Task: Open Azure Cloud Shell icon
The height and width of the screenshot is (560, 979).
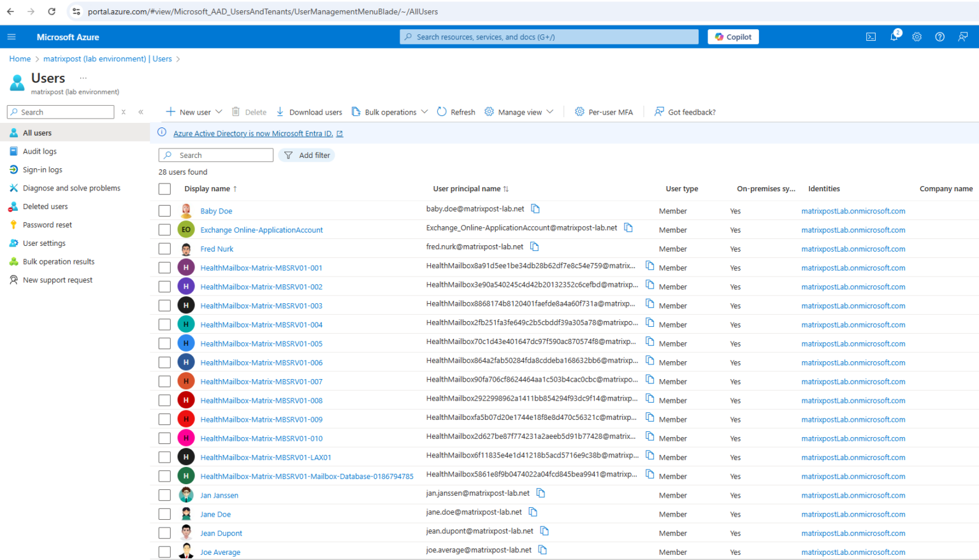Action: (871, 37)
